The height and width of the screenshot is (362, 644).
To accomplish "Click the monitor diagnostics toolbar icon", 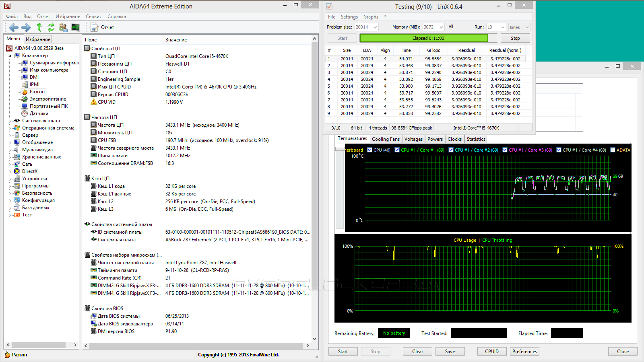I will (x=76, y=27).
